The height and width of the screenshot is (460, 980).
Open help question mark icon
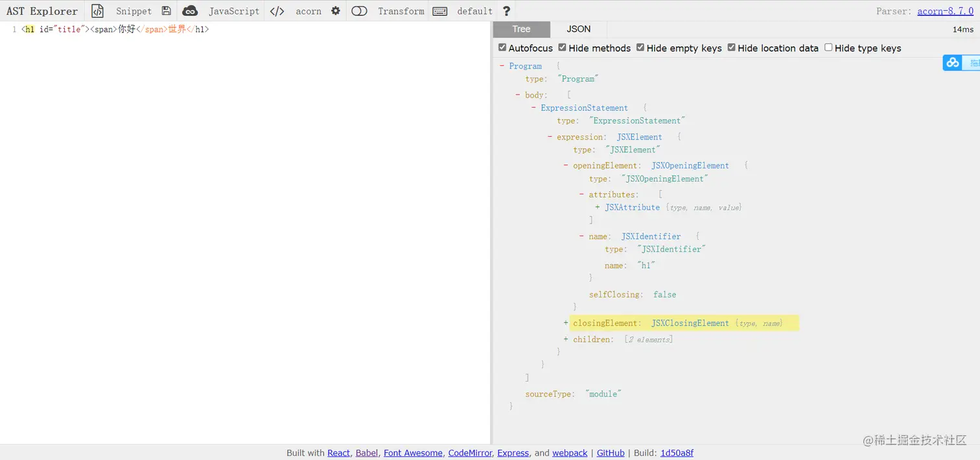point(507,11)
